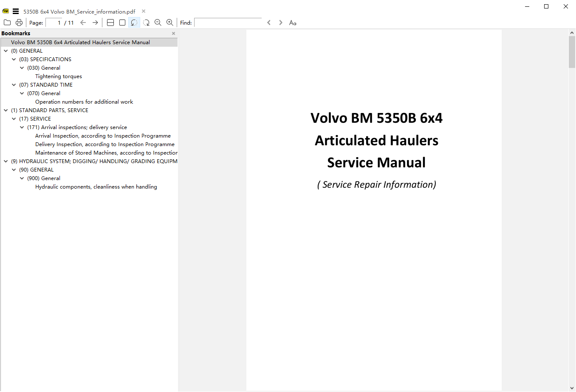Select the (900) General bookmark text

(x=44, y=178)
